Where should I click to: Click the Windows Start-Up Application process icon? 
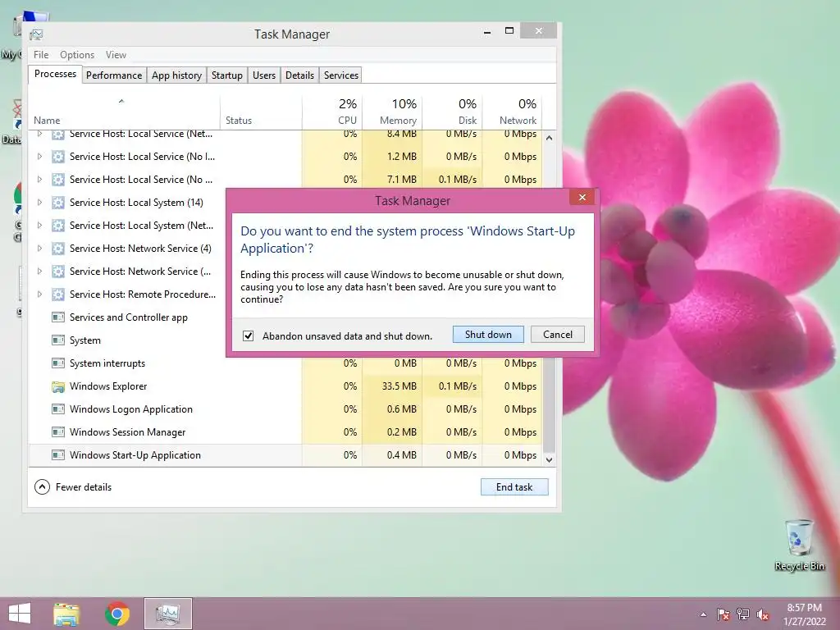pyautogui.click(x=58, y=454)
